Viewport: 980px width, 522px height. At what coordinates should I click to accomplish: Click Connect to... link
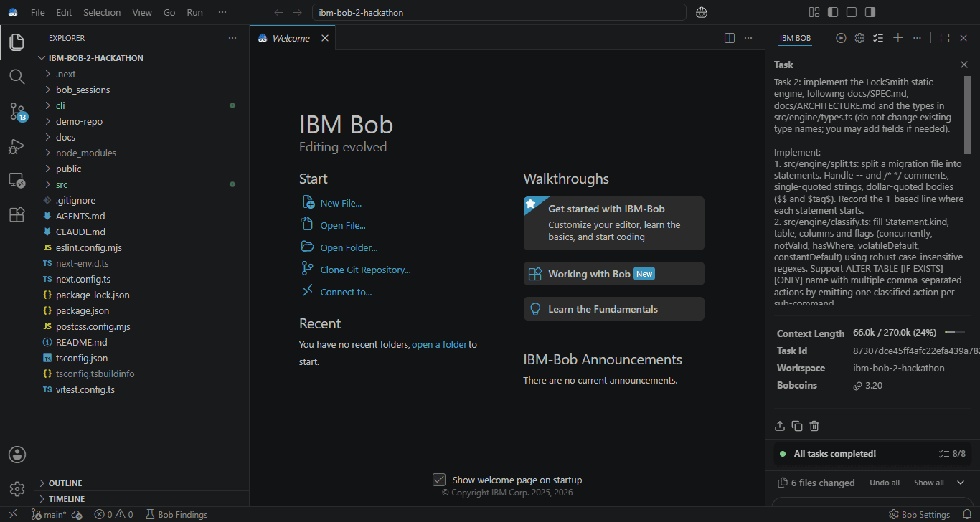click(x=346, y=292)
